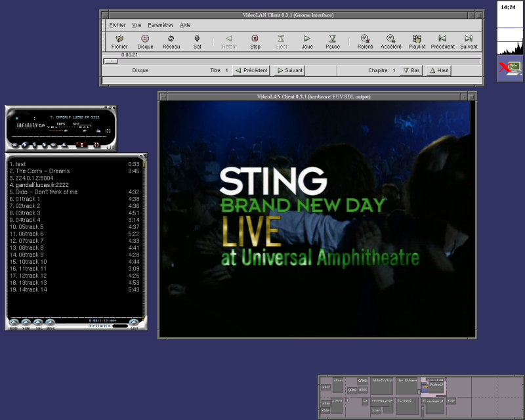Click the Chapitre Bas button
The image size is (525, 420).
click(411, 70)
